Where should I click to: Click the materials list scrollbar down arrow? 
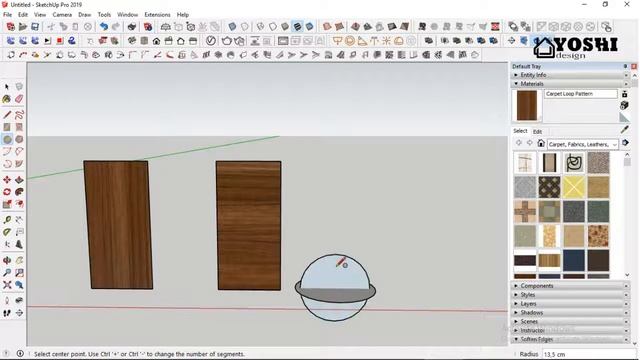(627, 275)
